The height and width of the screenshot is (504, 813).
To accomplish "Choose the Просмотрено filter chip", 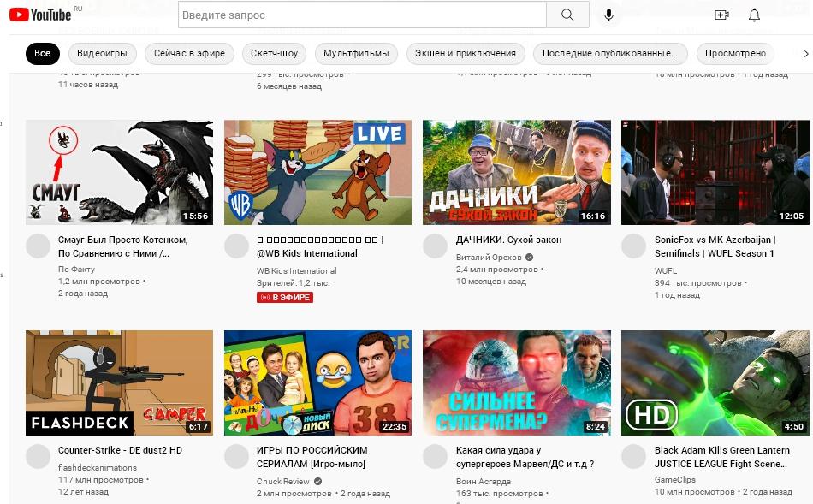I will (735, 53).
